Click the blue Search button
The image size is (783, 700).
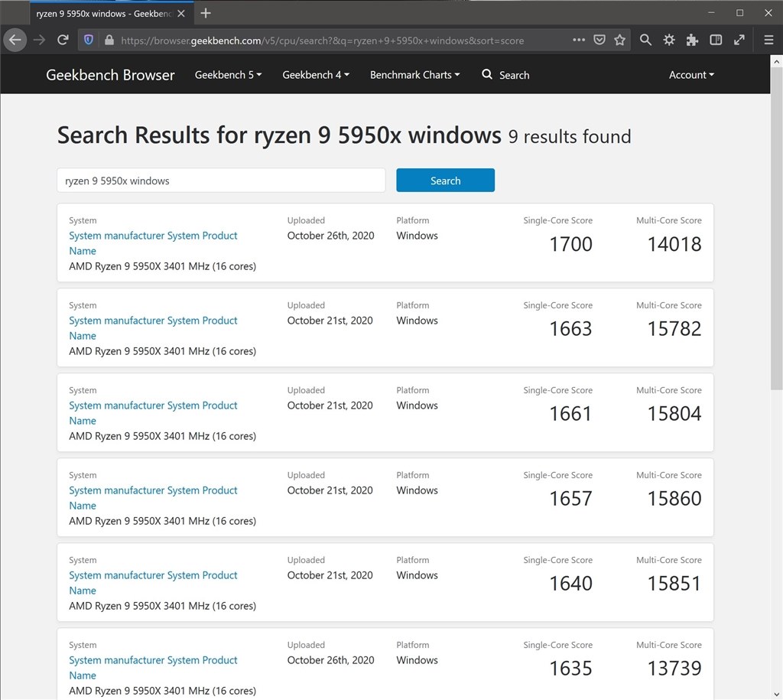click(x=446, y=181)
